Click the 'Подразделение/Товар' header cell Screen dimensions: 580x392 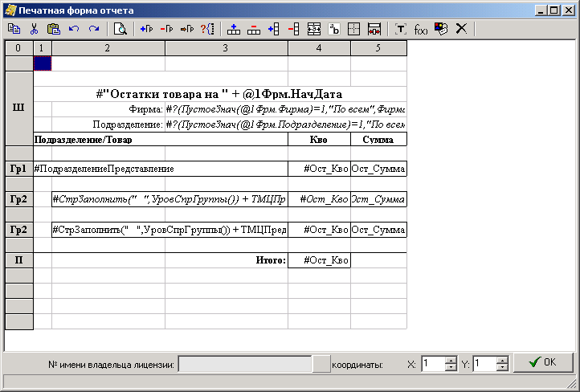click(161, 140)
